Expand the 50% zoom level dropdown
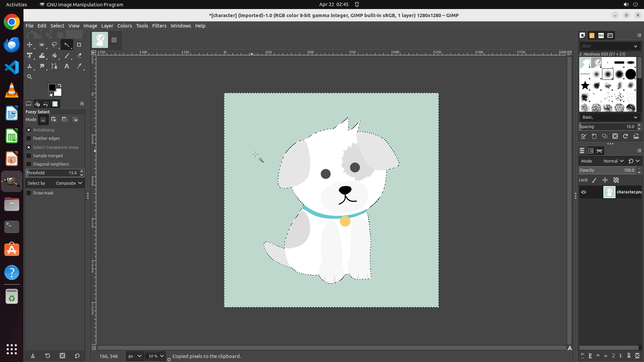This screenshot has height=362, width=644. click(x=162, y=356)
